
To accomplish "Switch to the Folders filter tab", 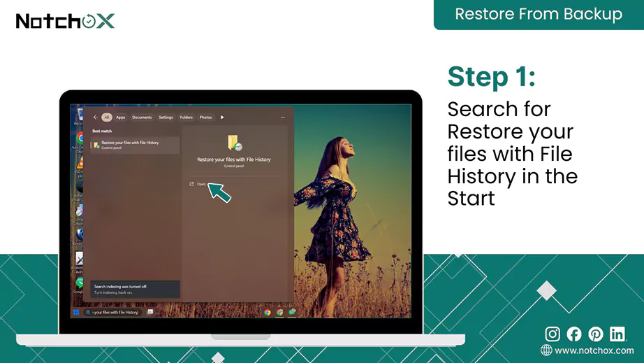I will click(186, 118).
